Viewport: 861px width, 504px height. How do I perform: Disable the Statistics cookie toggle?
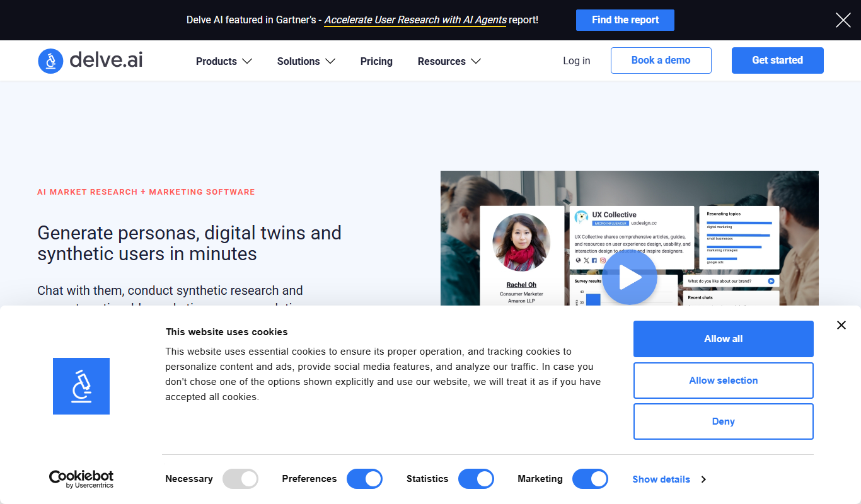pyautogui.click(x=476, y=479)
